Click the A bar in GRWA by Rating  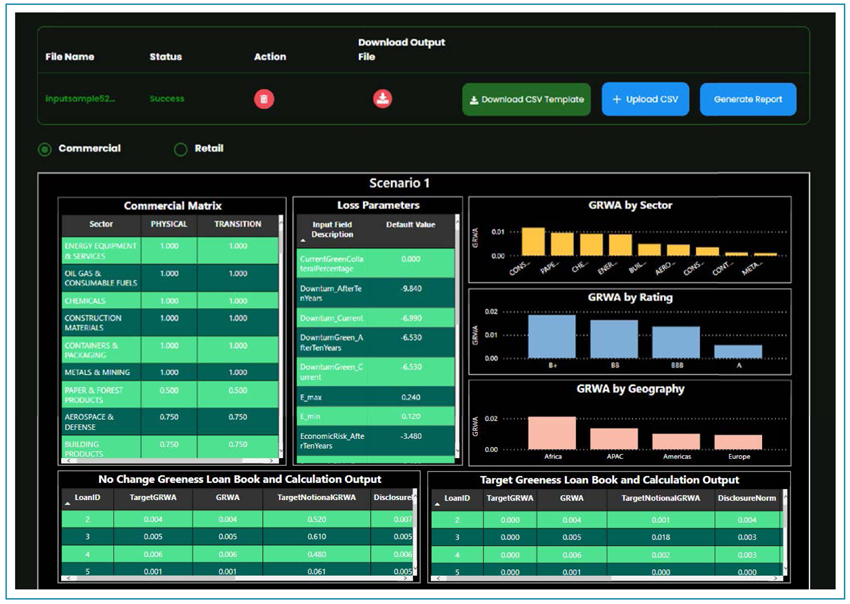click(738, 352)
